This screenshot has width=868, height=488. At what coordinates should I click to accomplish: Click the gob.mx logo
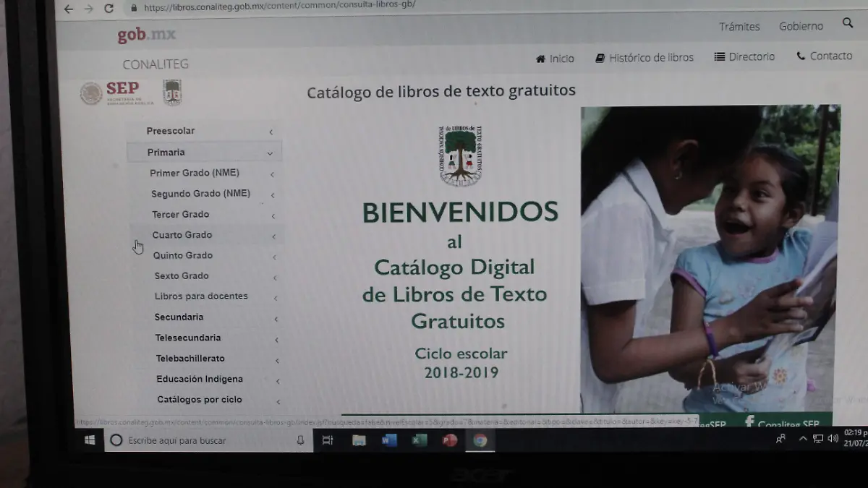146,35
